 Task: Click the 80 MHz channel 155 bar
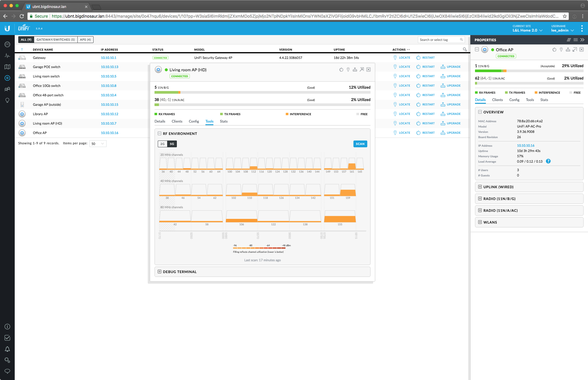(x=340, y=217)
